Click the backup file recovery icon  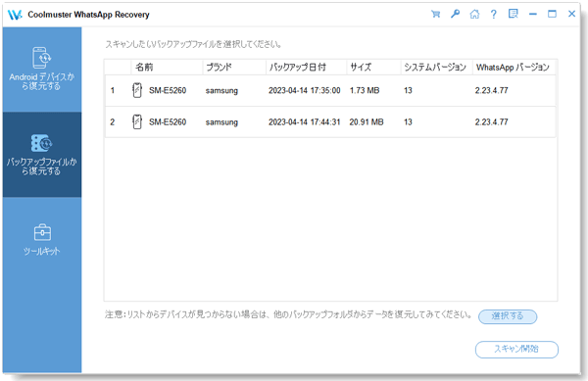pos(41,143)
